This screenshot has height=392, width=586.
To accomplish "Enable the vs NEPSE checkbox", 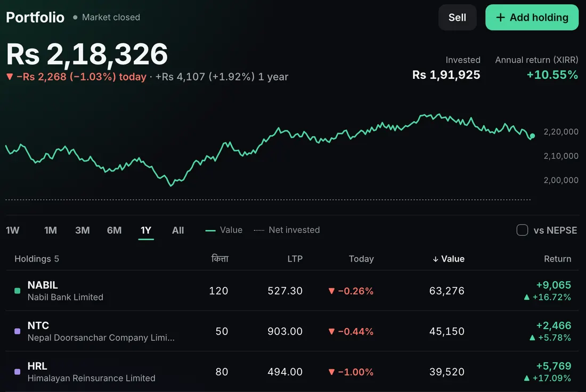I will coord(522,230).
